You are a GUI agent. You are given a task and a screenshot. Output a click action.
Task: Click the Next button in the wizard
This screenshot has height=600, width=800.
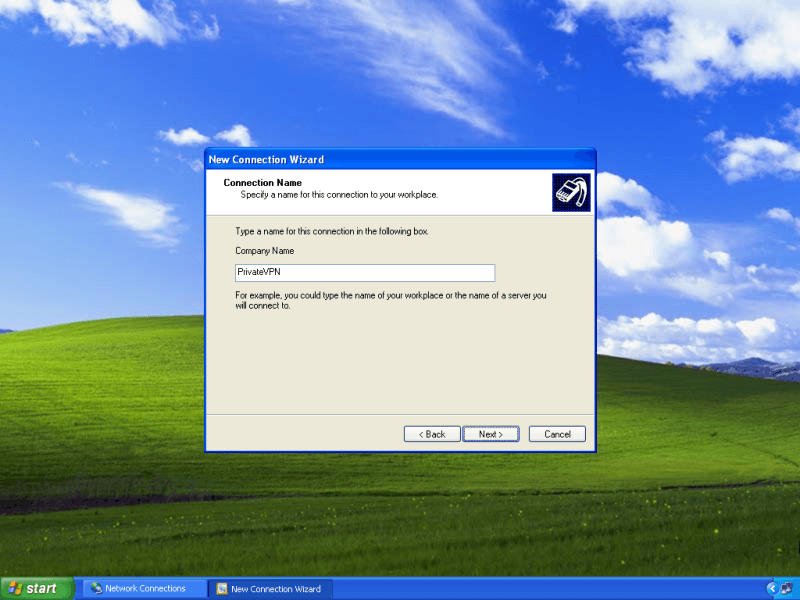tap(491, 434)
